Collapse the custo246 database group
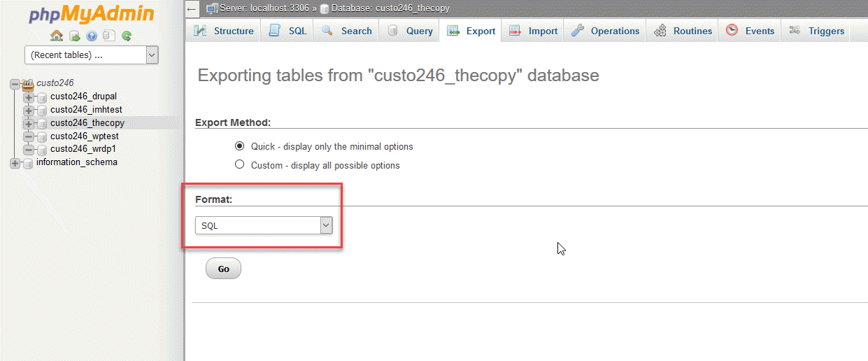The width and height of the screenshot is (868, 361). coord(15,83)
